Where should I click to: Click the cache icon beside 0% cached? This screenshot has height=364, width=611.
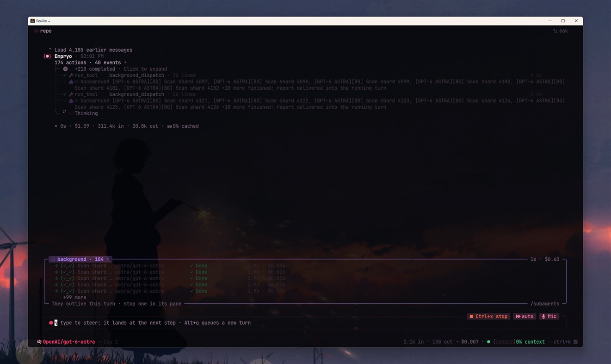coord(169,126)
